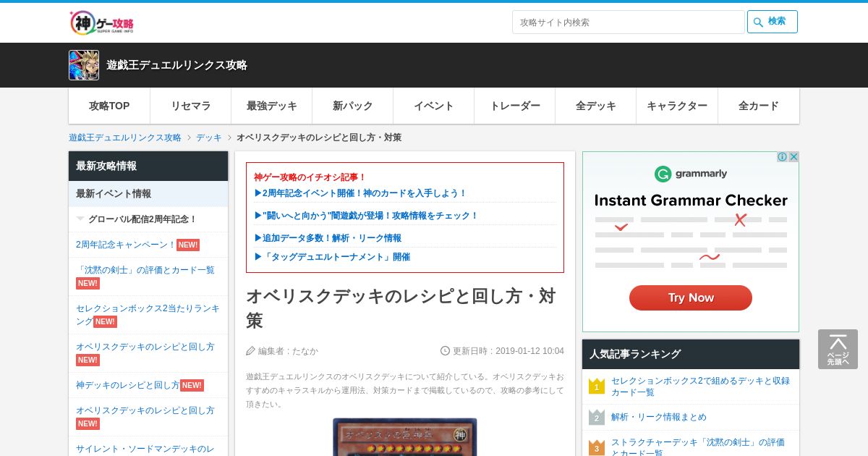Open the キャラクター tab

tap(677, 106)
